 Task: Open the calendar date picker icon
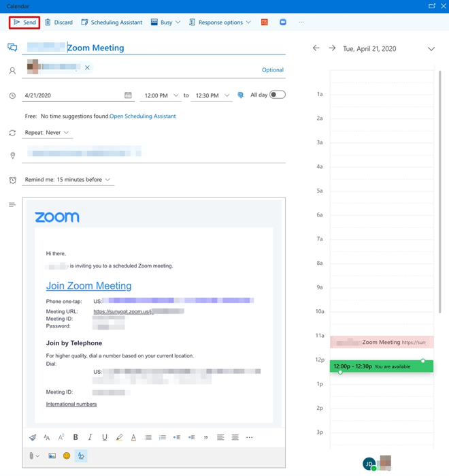[129, 95]
